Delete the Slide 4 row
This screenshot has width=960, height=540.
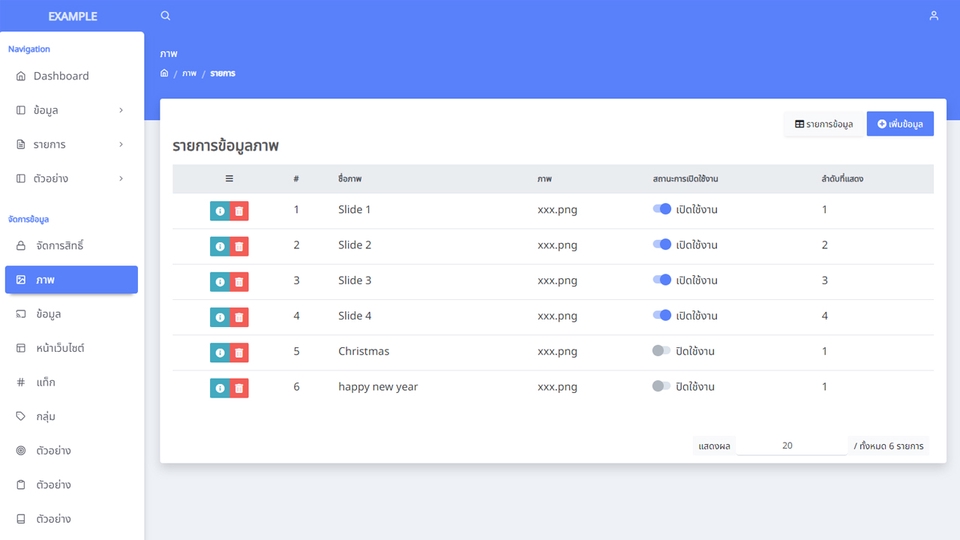pos(239,317)
